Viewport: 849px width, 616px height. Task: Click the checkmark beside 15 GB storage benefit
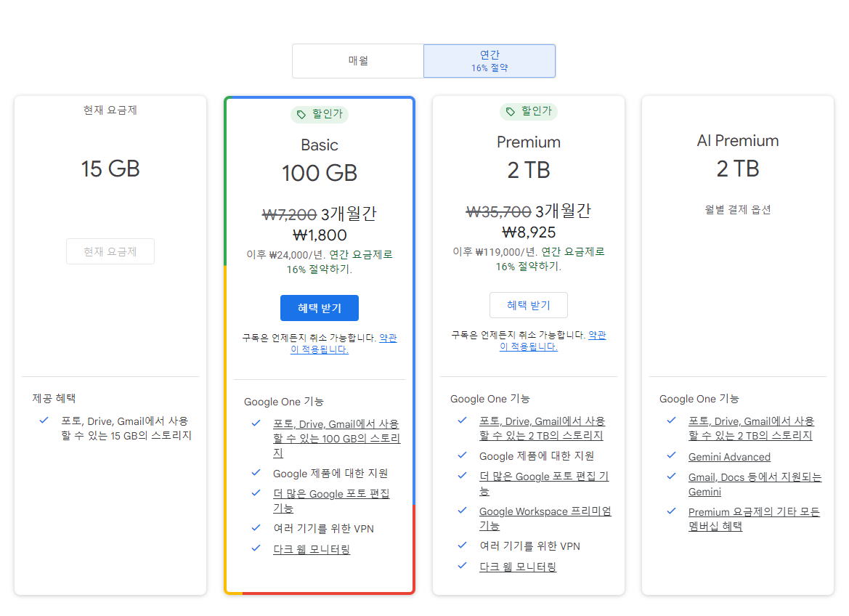pos(44,420)
